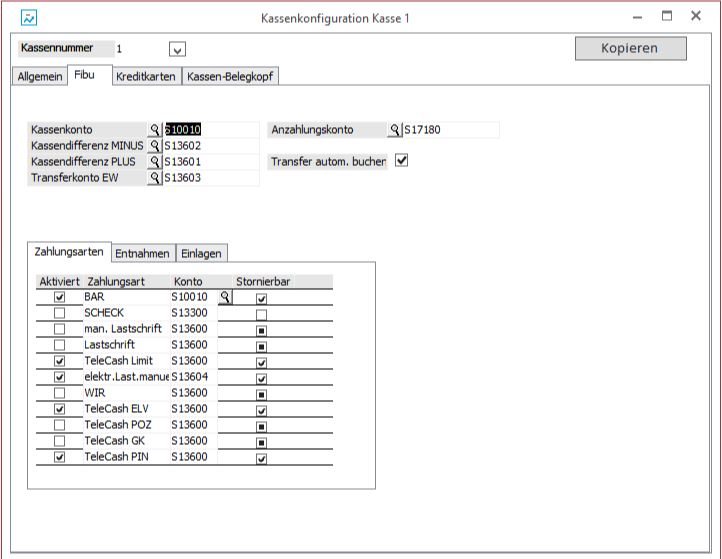Activate the SCHECK payment method checkbox
722x559 pixels.
tap(60, 313)
